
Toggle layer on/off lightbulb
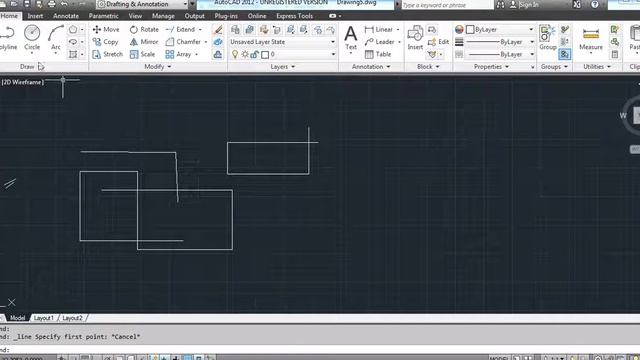(235, 54)
